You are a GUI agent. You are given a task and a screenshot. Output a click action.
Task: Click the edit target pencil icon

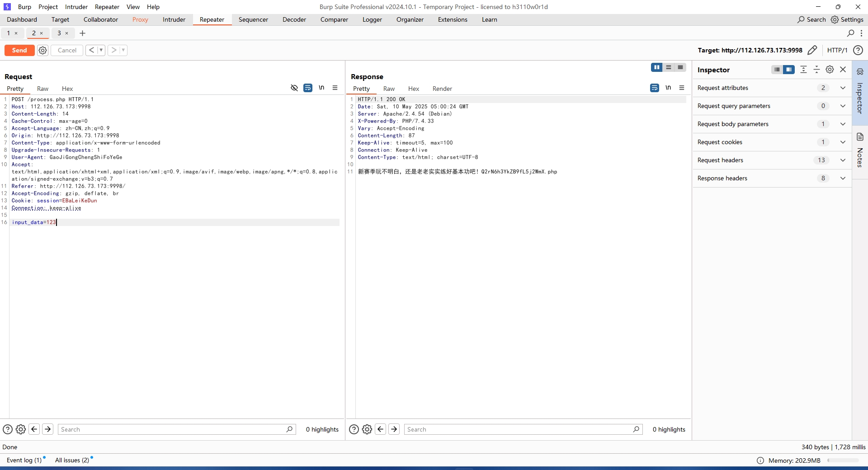pos(812,50)
